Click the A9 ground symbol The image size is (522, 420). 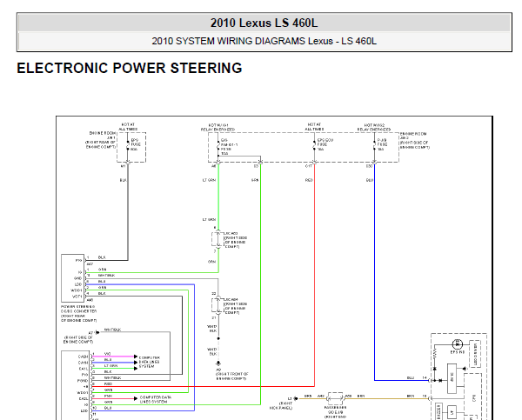tap(218, 363)
